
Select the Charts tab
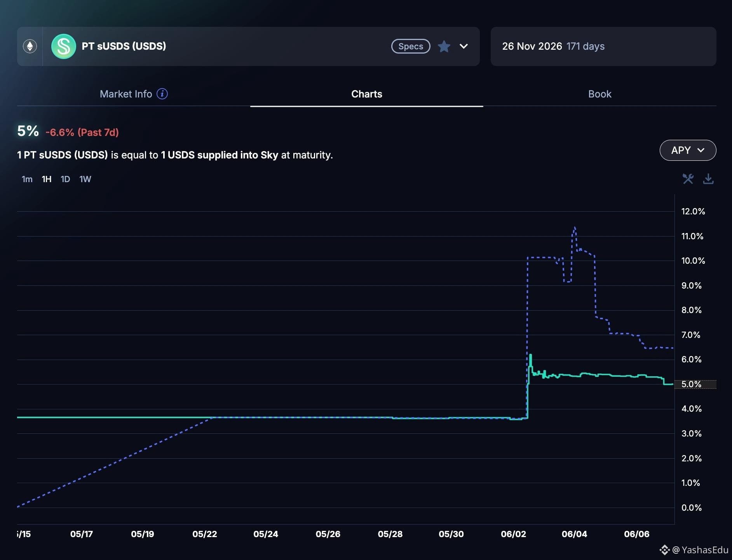coord(367,94)
